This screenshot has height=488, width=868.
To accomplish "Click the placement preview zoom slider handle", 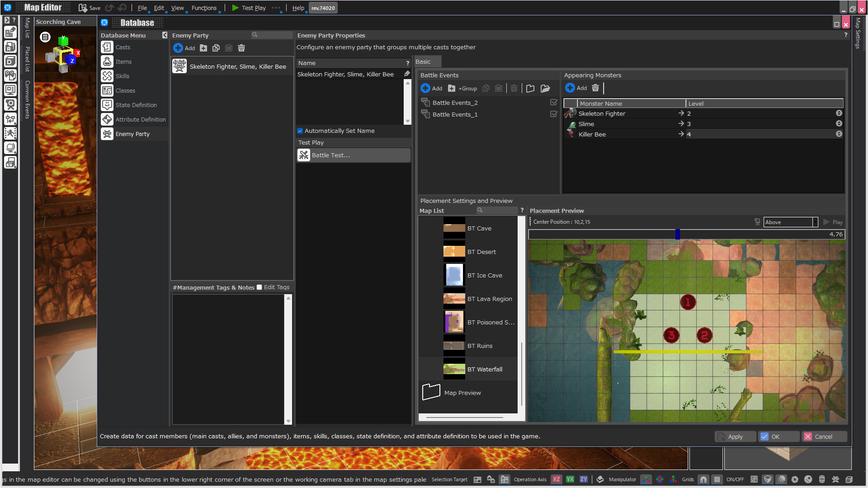I will point(677,234).
